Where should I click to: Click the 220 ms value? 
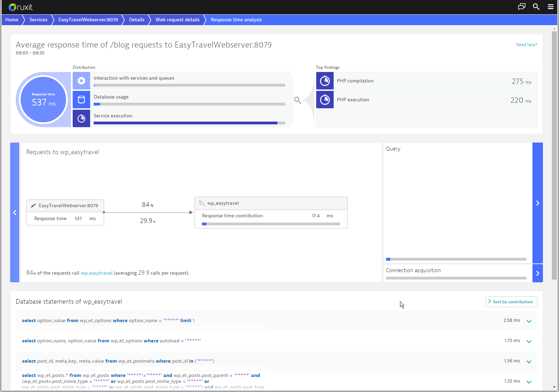click(x=521, y=100)
